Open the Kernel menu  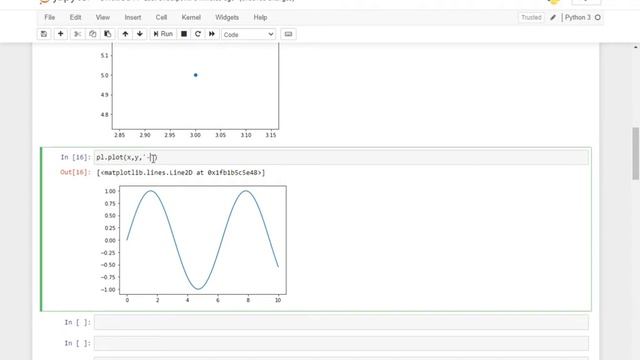coord(191,18)
